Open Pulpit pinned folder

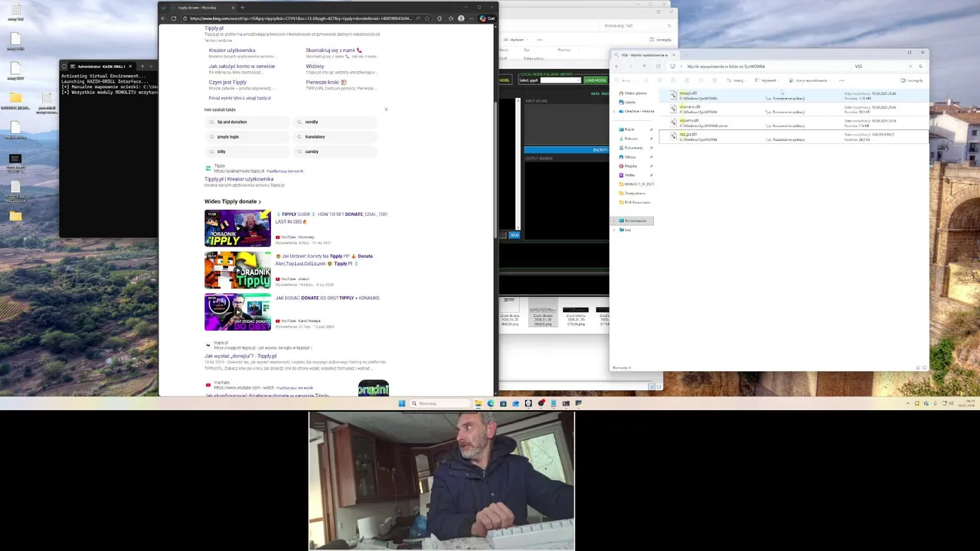tap(629, 129)
